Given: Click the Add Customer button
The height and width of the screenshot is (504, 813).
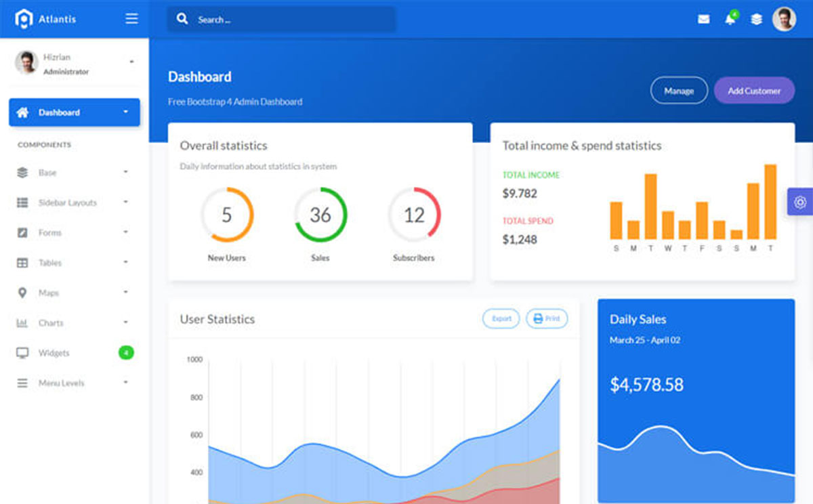Looking at the screenshot, I should click(754, 91).
